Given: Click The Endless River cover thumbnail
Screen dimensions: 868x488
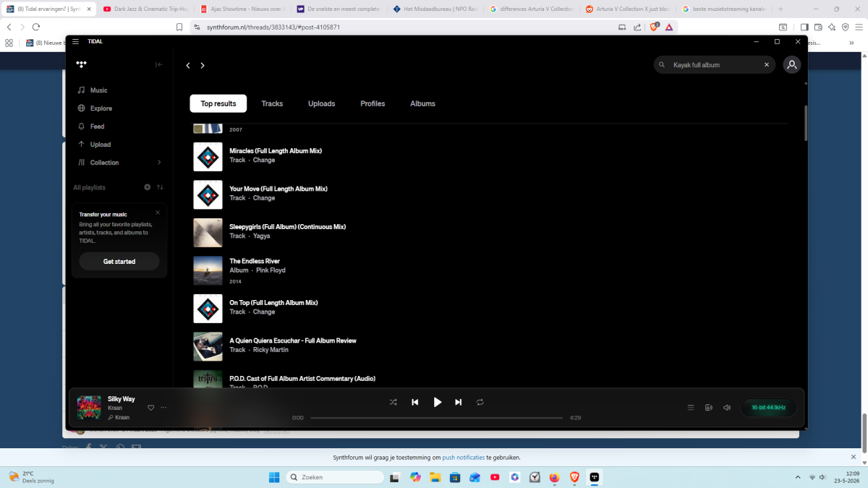Looking at the screenshot, I should click(x=208, y=271).
